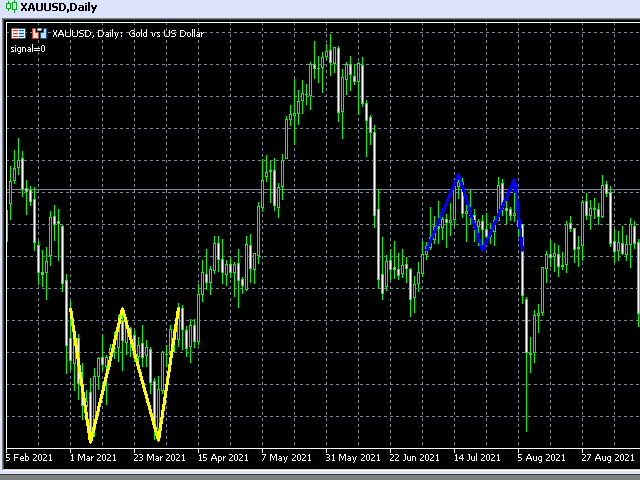Select the yellow W pattern's first bottom point
The width and height of the screenshot is (640, 480).
pos(91,439)
